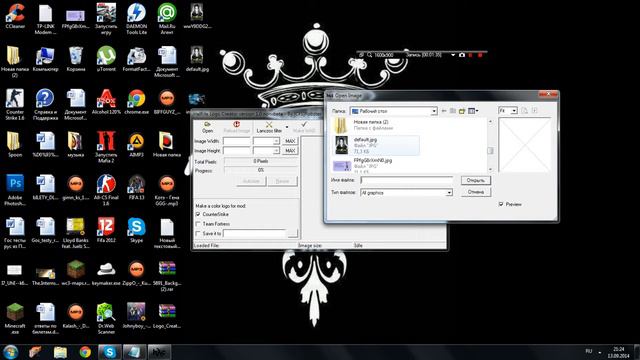The width and height of the screenshot is (640, 360).
Task: Click the Reload Image toolbar icon
Action: coord(237,127)
